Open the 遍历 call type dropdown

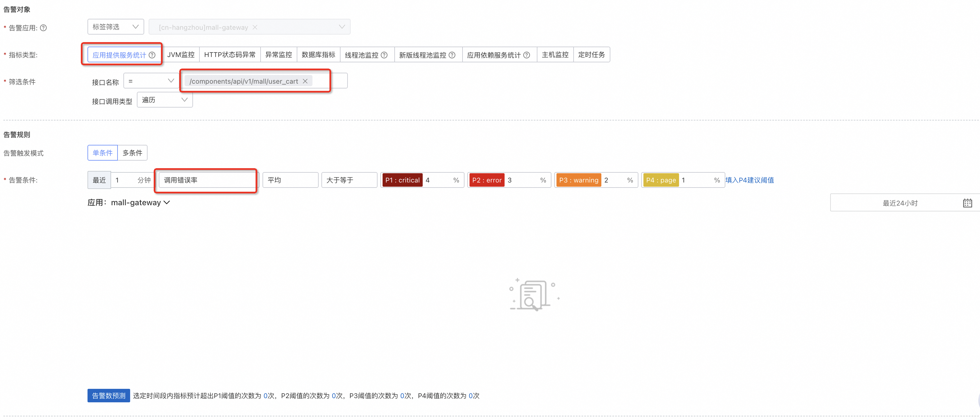pos(165,100)
